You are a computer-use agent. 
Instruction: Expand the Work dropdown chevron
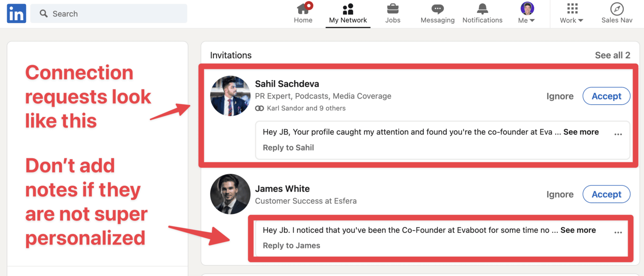(x=580, y=20)
